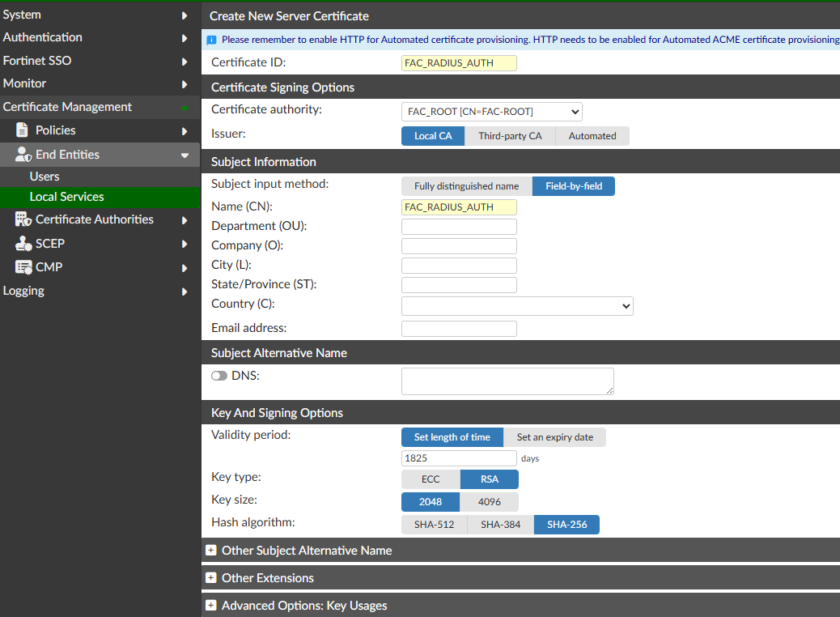Click the Department (OU) field
The height and width of the screenshot is (617, 840).
tap(459, 226)
